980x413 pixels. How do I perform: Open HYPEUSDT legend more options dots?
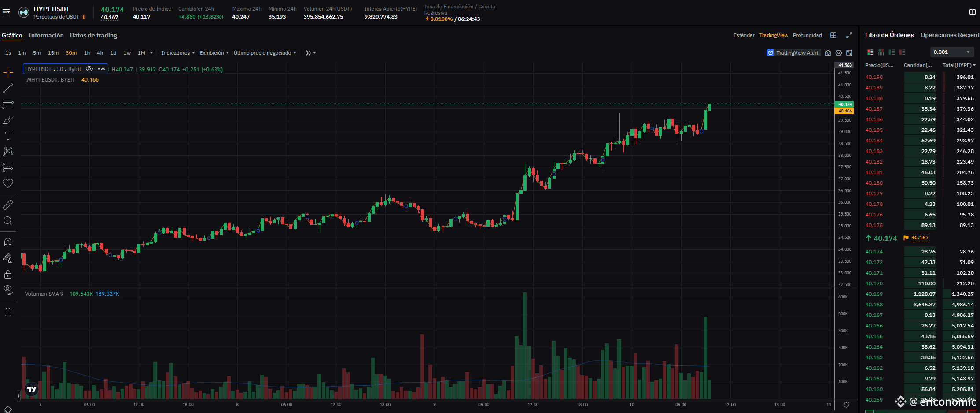coord(102,69)
